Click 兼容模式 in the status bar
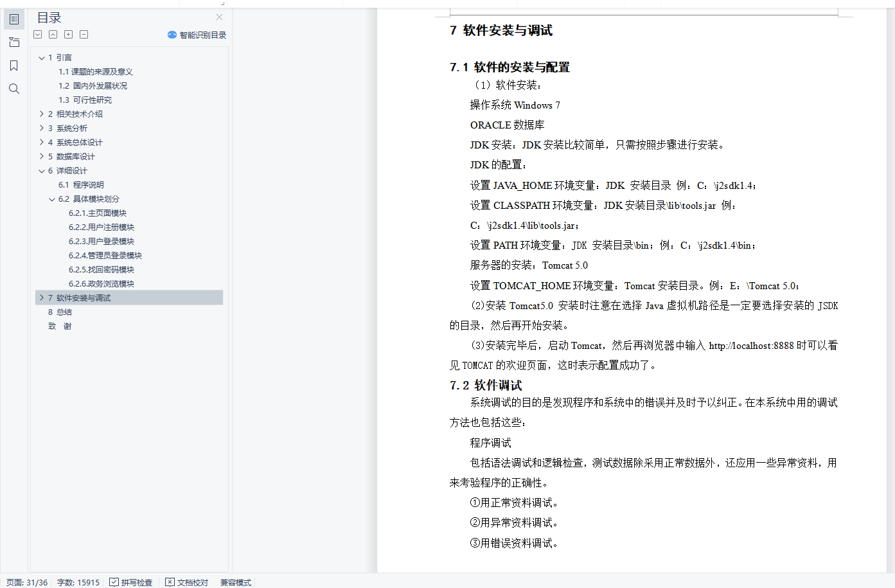Screen dimensions: 895x588 point(236,582)
